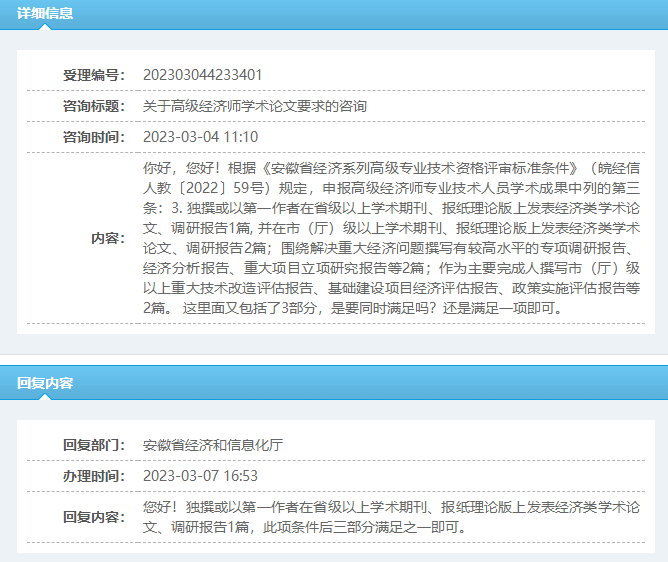This screenshot has height=562, width=668.
Task: Click the 办理时间 label
Action: tap(94, 476)
